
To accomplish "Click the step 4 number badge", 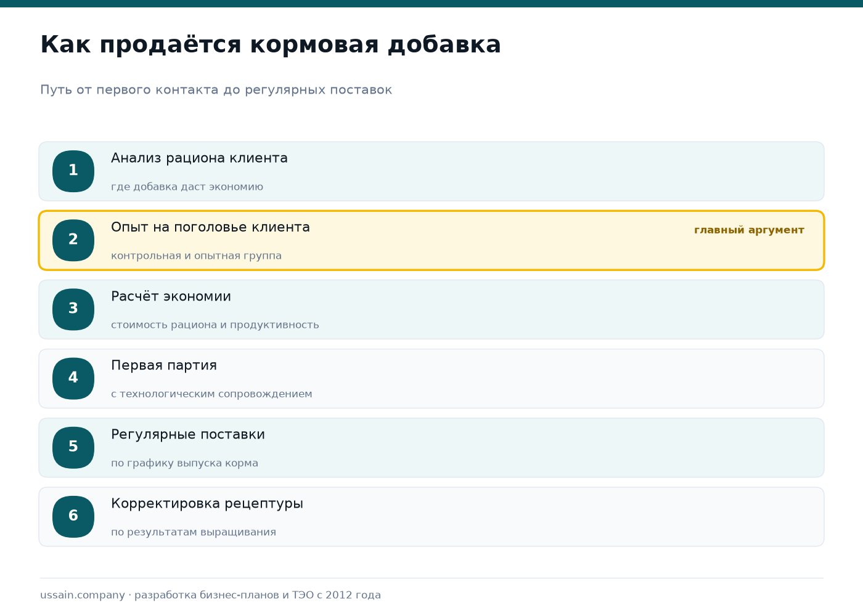I will tap(73, 378).
